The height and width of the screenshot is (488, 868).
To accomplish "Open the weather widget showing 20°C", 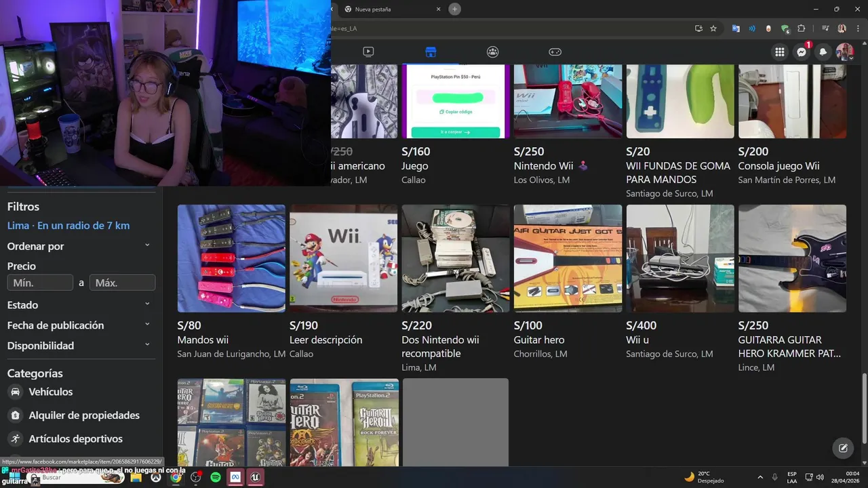I will point(704,477).
